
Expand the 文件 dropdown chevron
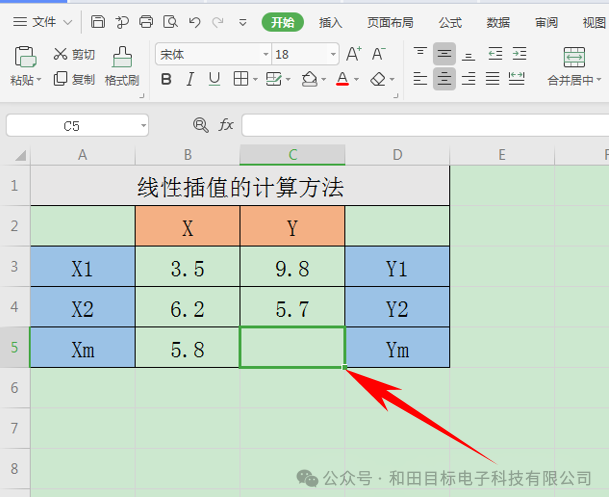coord(68,22)
